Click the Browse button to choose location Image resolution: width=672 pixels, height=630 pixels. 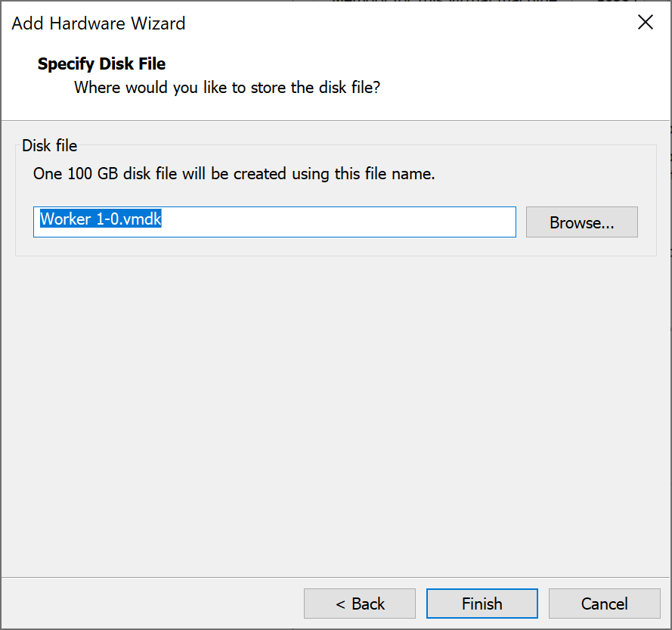[x=581, y=222]
